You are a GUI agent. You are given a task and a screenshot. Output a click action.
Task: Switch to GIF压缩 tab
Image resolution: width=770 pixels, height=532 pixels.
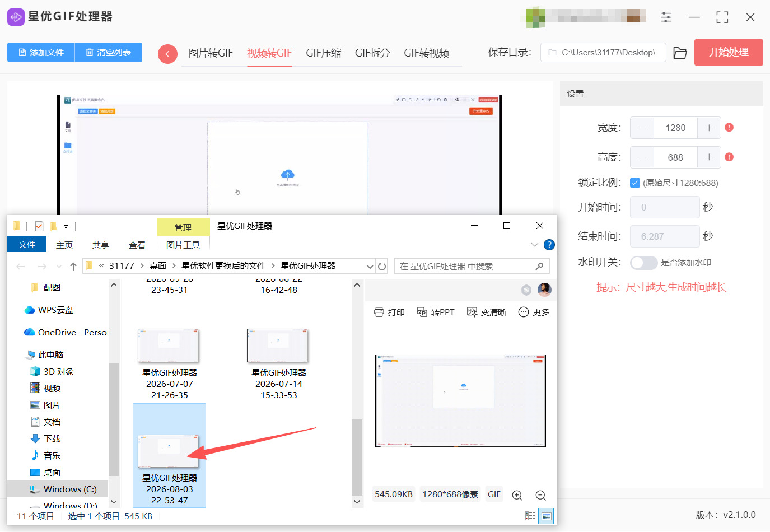point(324,53)
